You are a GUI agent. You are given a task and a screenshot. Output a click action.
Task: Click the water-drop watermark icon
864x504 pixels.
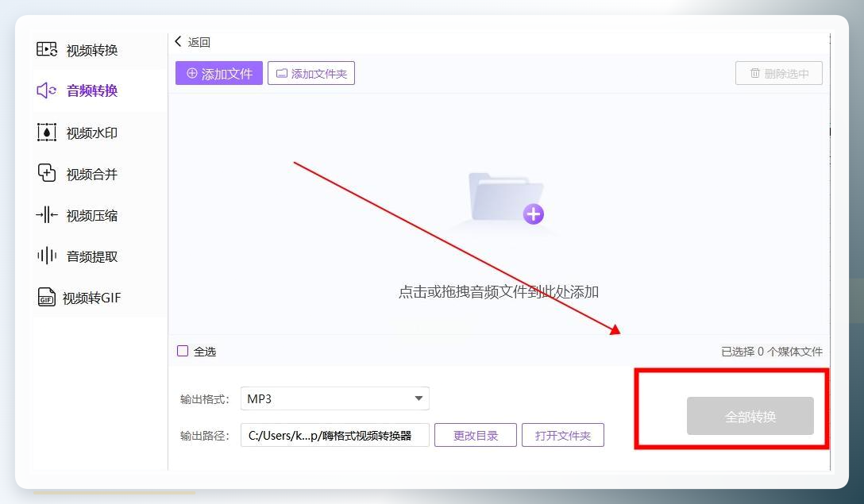[x=46, y=133]
